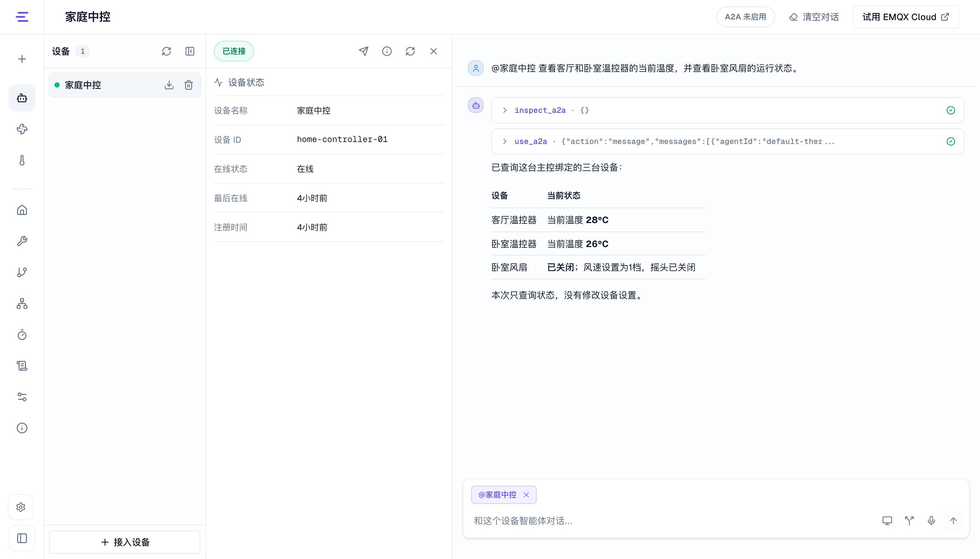The width and height of the screenshot is (980, 559).
Task: Click the monitor screen icon in chat input
Action: (887, 521)
